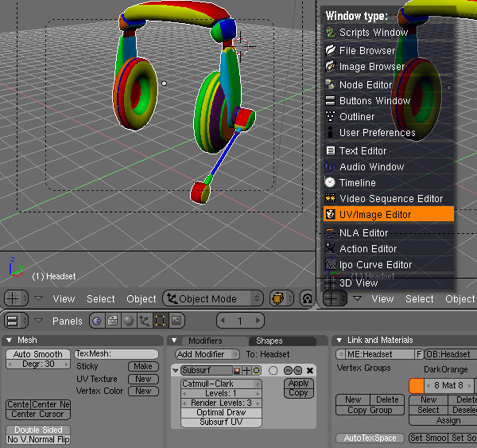
Task: Open Add Modifier dropdown
Action: [x=207, y=354]
